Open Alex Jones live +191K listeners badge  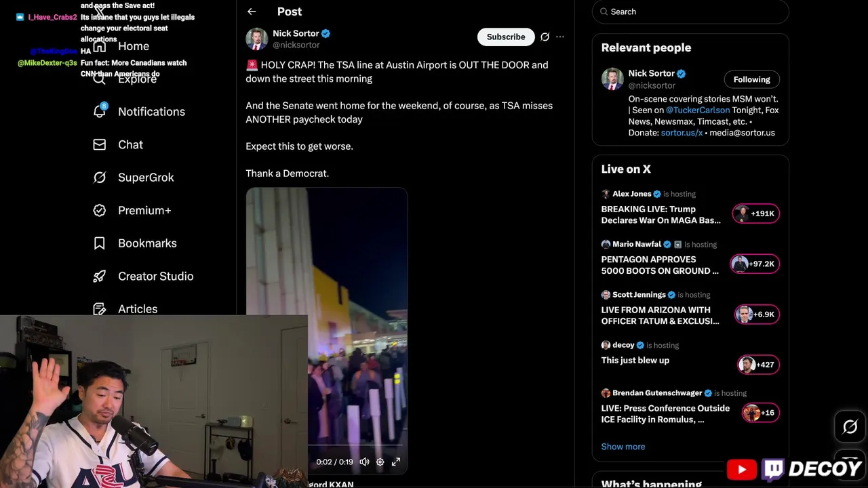[756, 213]
